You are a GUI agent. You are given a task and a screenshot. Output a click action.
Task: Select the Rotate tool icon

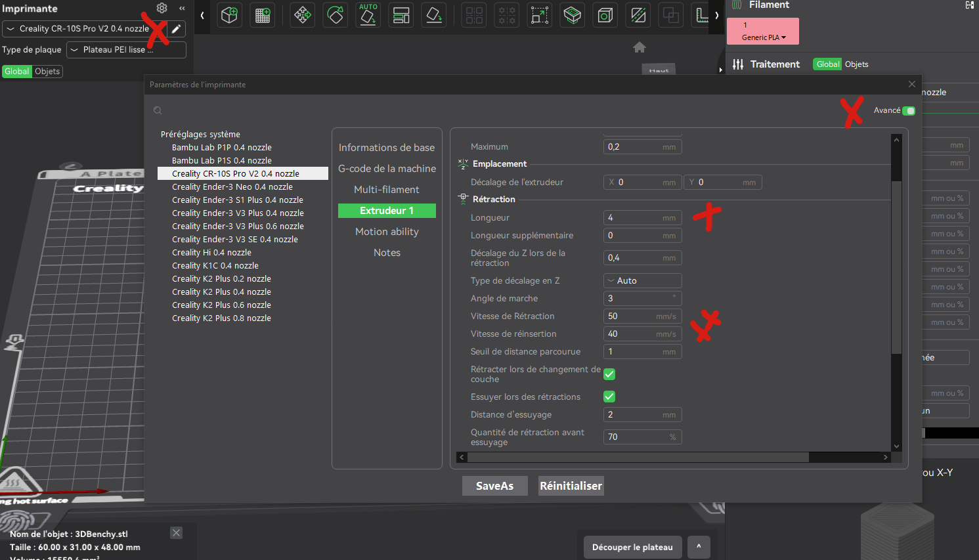click(336, 15)
